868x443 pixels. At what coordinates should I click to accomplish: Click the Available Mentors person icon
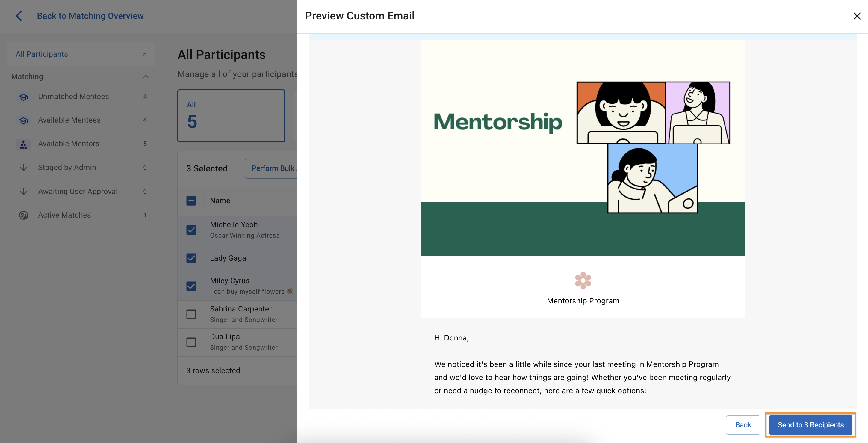[x=23, y=144]
